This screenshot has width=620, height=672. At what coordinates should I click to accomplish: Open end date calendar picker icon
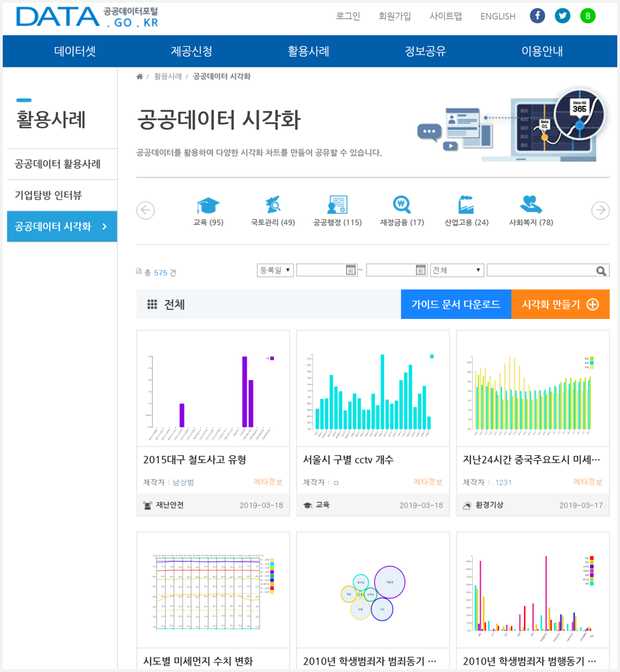coord(421,270)
